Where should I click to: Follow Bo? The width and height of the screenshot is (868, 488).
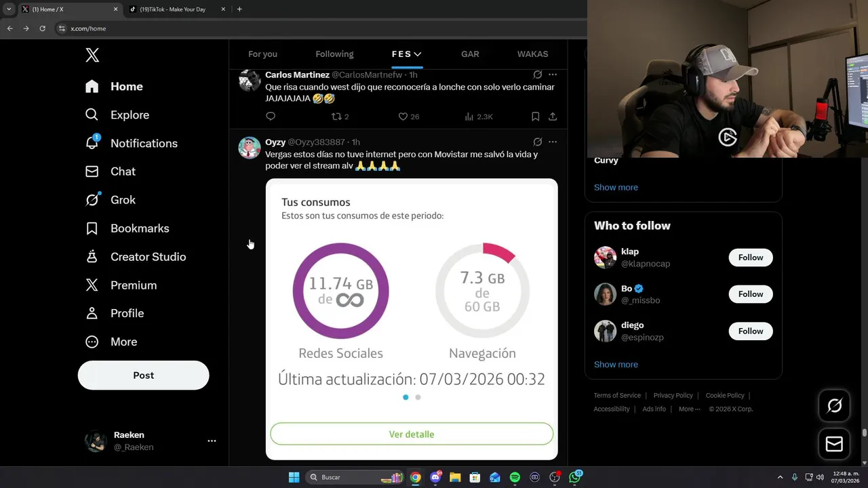click(x=751, y=294)
